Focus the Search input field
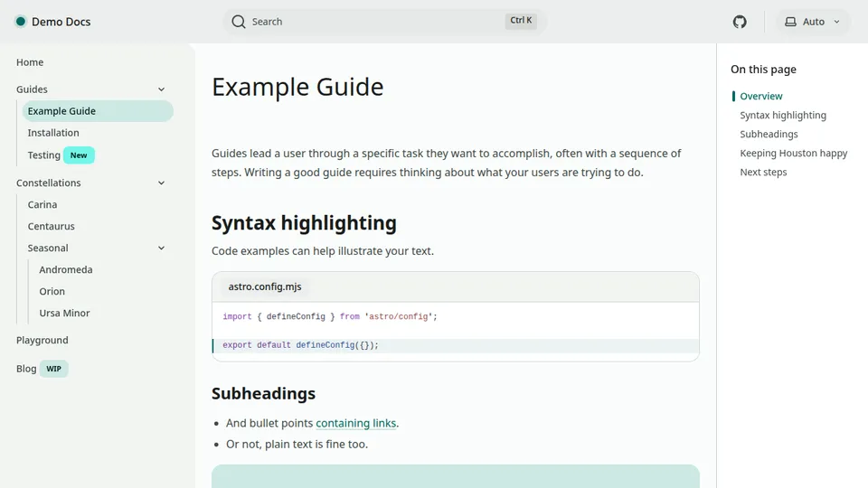 (385, 22)
